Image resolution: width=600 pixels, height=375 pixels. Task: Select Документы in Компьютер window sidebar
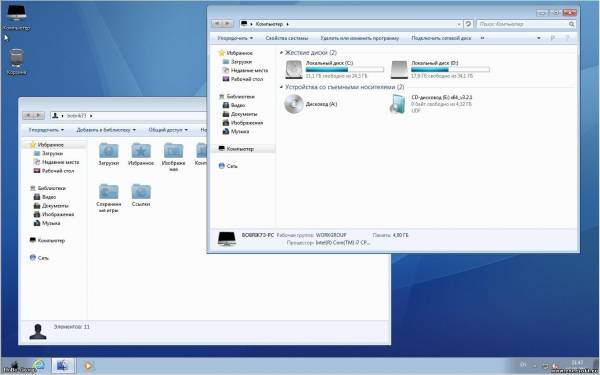(244, 114)
